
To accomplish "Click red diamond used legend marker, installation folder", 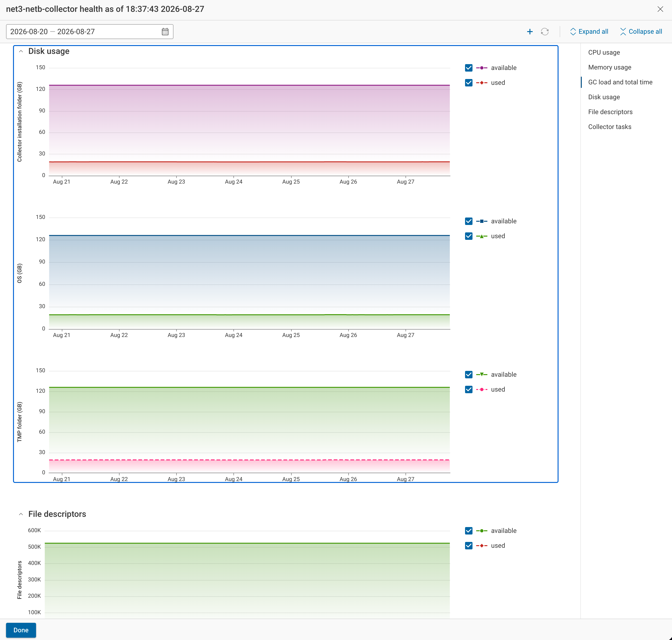I will coord(482,83).
